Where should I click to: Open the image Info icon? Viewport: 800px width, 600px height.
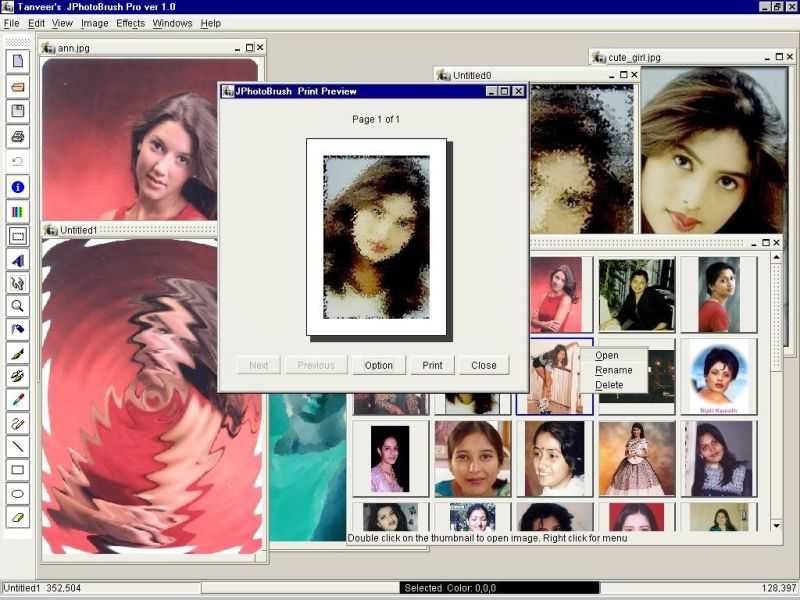coord(18,187)
